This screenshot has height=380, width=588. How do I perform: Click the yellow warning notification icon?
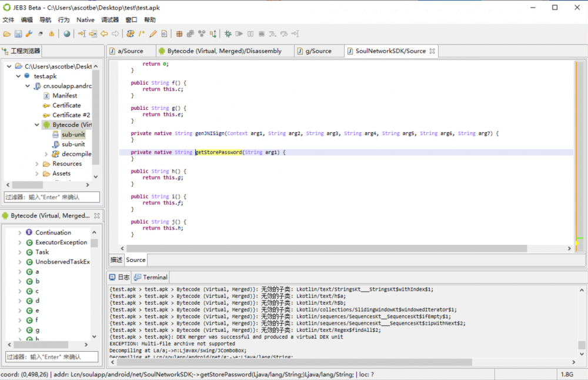pos(52,34)
